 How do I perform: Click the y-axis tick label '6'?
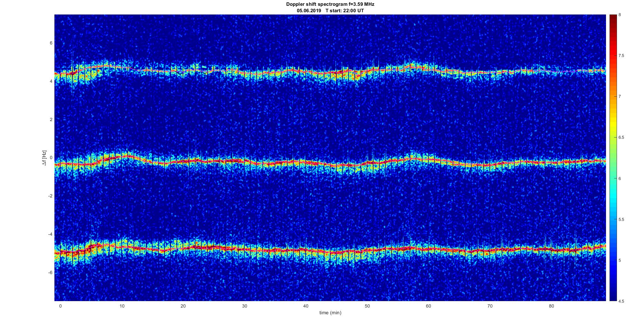(51, 43)
